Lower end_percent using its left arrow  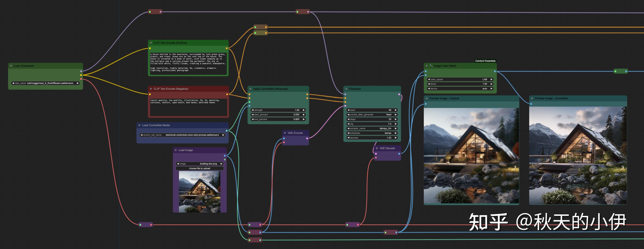pos(253,119)
